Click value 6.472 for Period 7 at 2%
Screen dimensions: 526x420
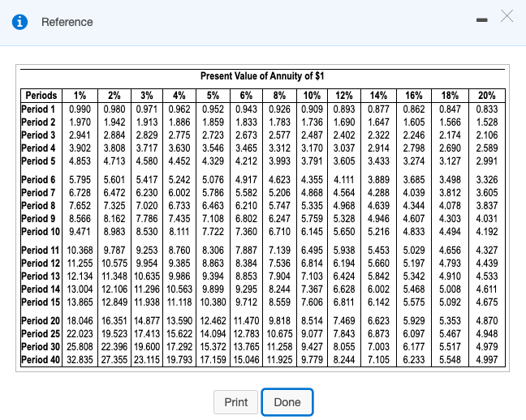click(x=114, y=193)
